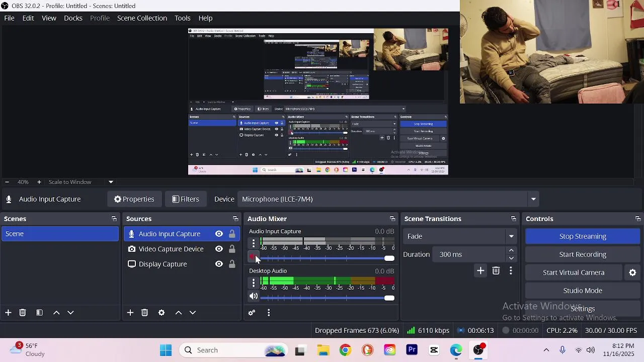Pop out the Scene Transitions dock
This screenshot has width=644, height=362.
(x=514, y=219)
